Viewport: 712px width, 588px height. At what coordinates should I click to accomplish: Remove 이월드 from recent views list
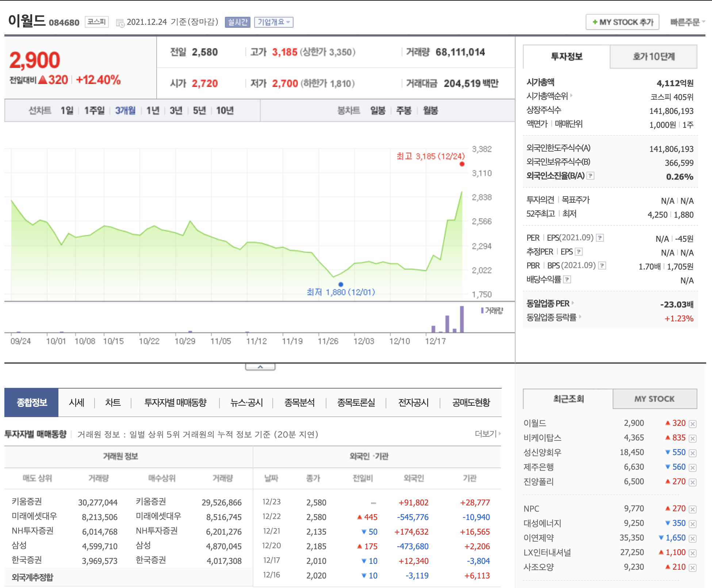pyautogui.click(x=693, y=424)
